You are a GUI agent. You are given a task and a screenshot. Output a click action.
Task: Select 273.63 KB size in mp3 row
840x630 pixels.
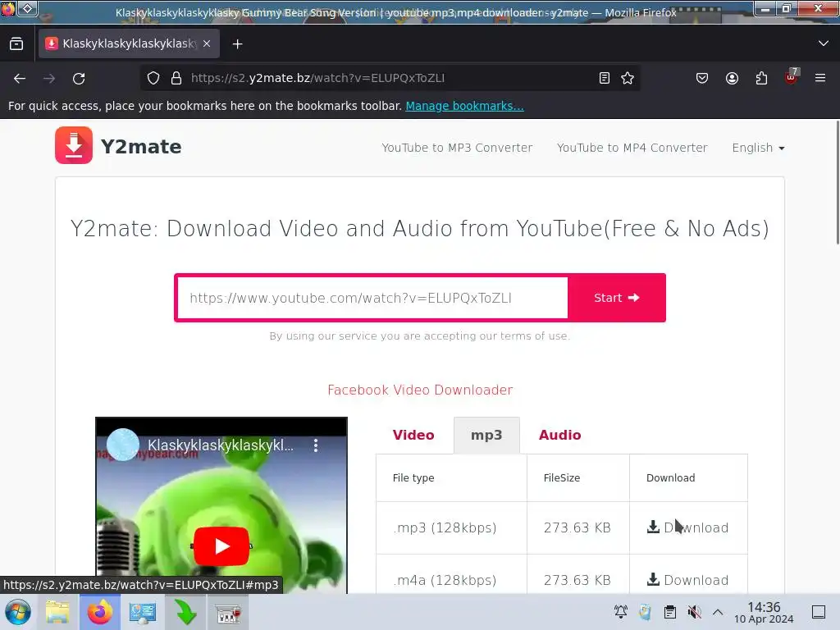pyautogui.click(x=577, y=527)
